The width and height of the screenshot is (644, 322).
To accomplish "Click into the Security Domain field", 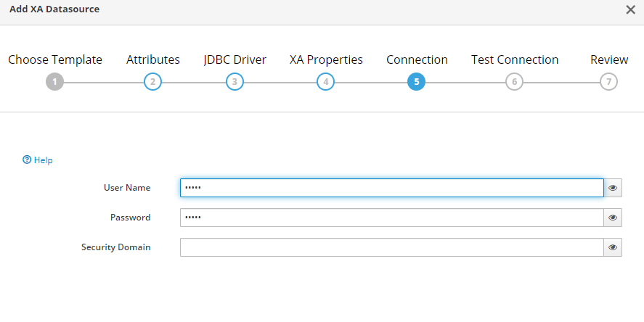I will tap(392, 247).
